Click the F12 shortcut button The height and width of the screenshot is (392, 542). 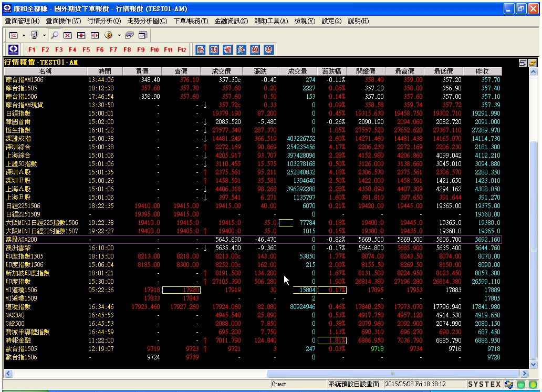point(182,50)
